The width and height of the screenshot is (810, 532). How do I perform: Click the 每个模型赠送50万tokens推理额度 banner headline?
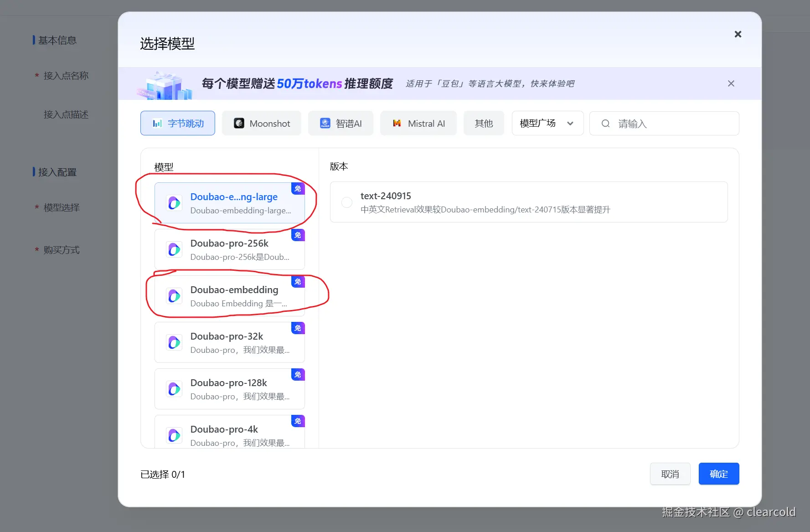[297, 83]
